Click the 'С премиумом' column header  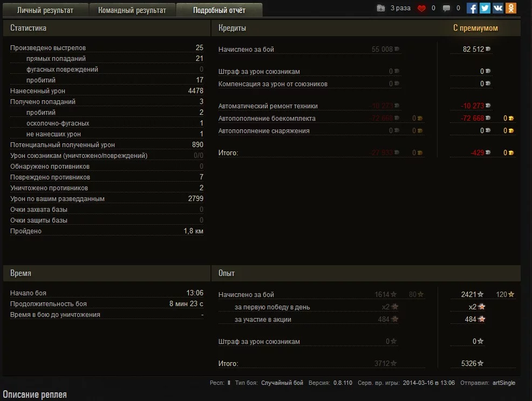(475, 28)
